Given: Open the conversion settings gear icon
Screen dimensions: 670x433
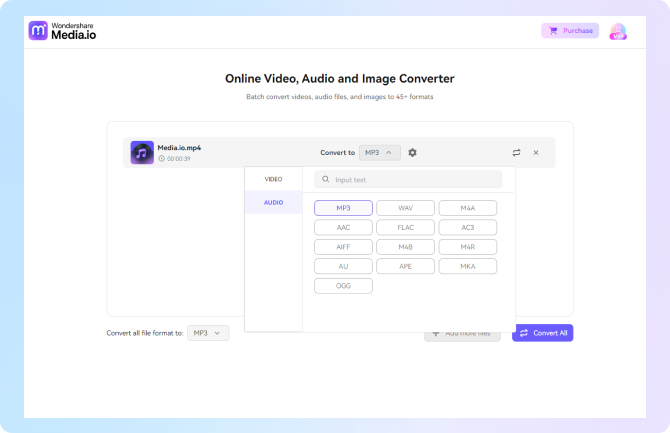Looking at the screenshot, I should point(412,152).
